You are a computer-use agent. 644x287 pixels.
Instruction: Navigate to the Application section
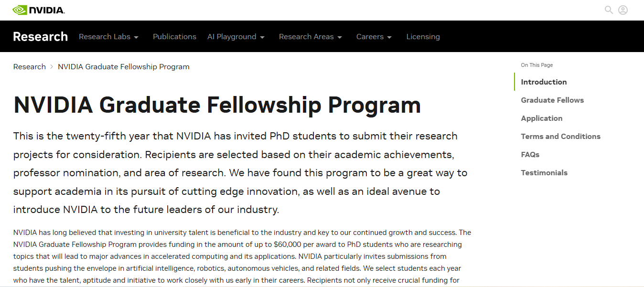point(541,118)
